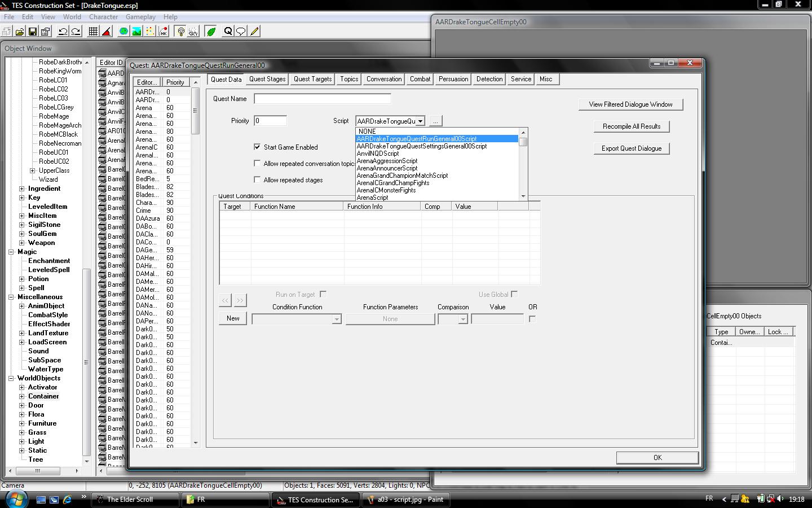Image resolution: width=812 pixels, height=508 pixels.
Task: Click OK in the Quest dialog
Action: [657, 458]
